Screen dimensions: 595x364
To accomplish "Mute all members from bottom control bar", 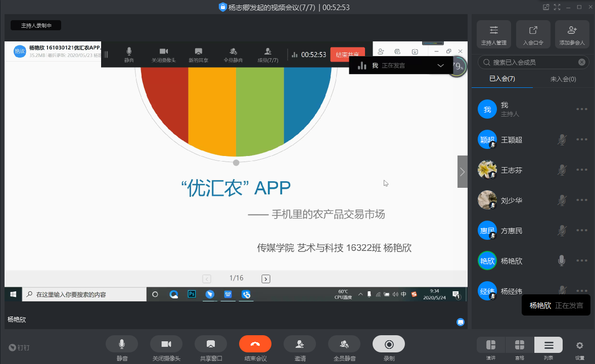I will click(344, 344).
